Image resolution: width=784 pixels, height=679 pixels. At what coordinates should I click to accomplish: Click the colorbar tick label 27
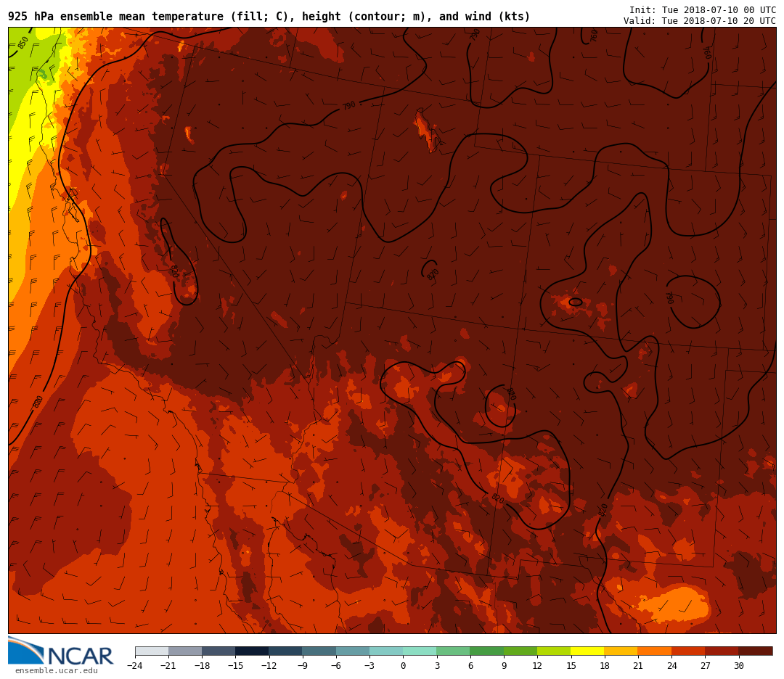click(x=705, y=666)
